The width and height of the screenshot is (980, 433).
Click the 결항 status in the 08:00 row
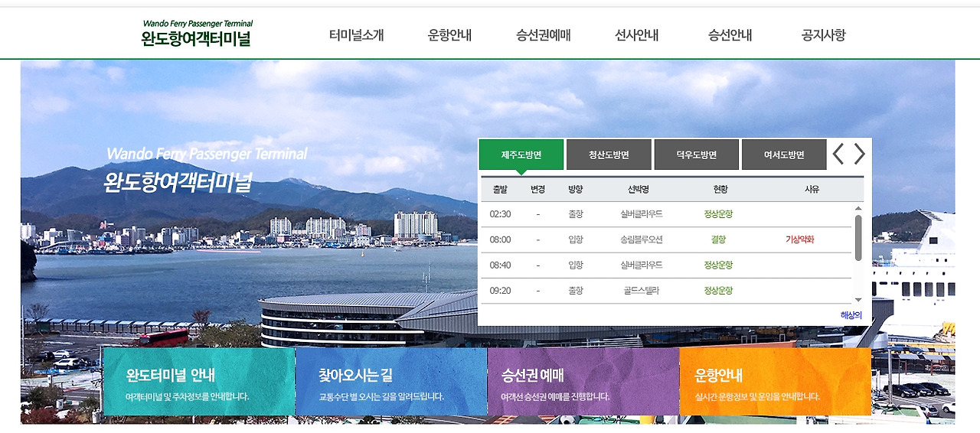[718, 239]
